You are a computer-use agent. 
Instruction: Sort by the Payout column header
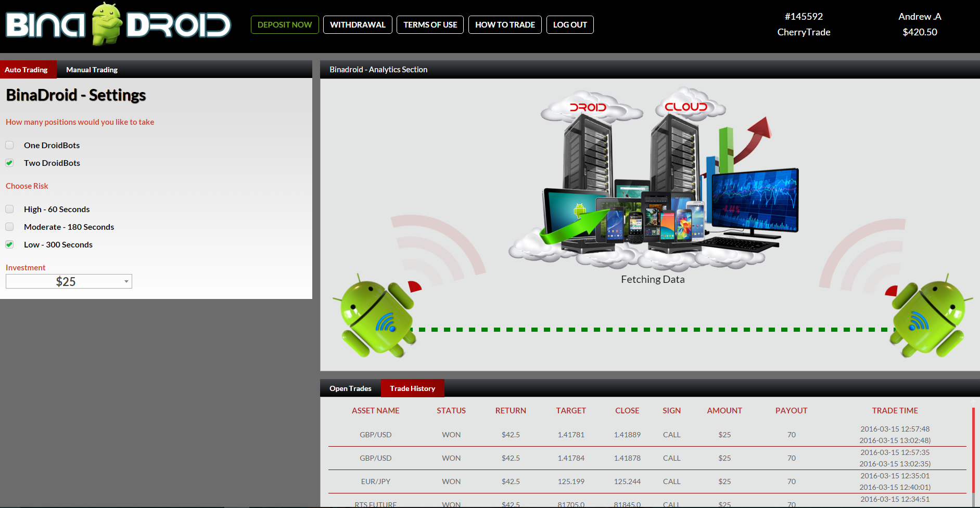point(791,410)
